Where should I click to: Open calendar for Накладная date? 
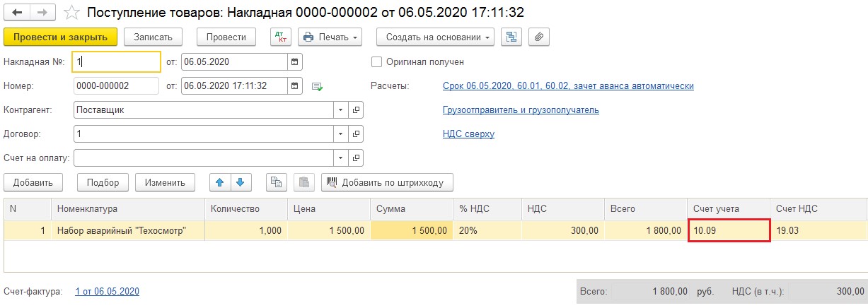point(295,61)
